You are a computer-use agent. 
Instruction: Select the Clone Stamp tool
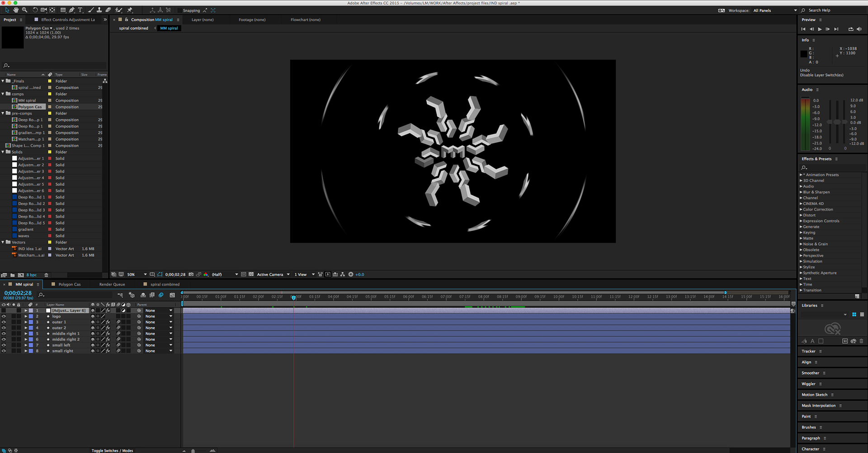pyautogui.click(x=99, y=10)
